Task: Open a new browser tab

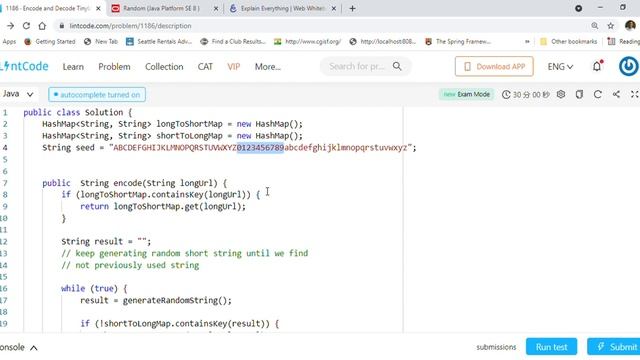Action: click(x=352, y=8)
